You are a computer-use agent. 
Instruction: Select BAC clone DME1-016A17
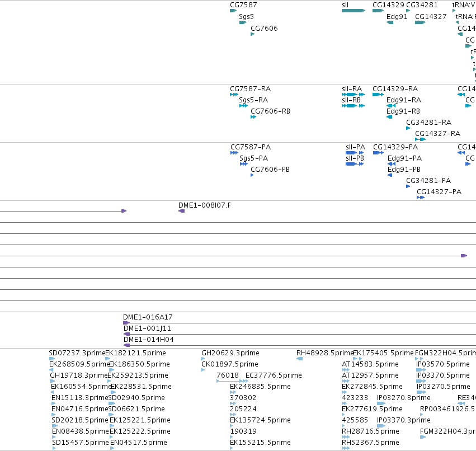pos(148,317)
